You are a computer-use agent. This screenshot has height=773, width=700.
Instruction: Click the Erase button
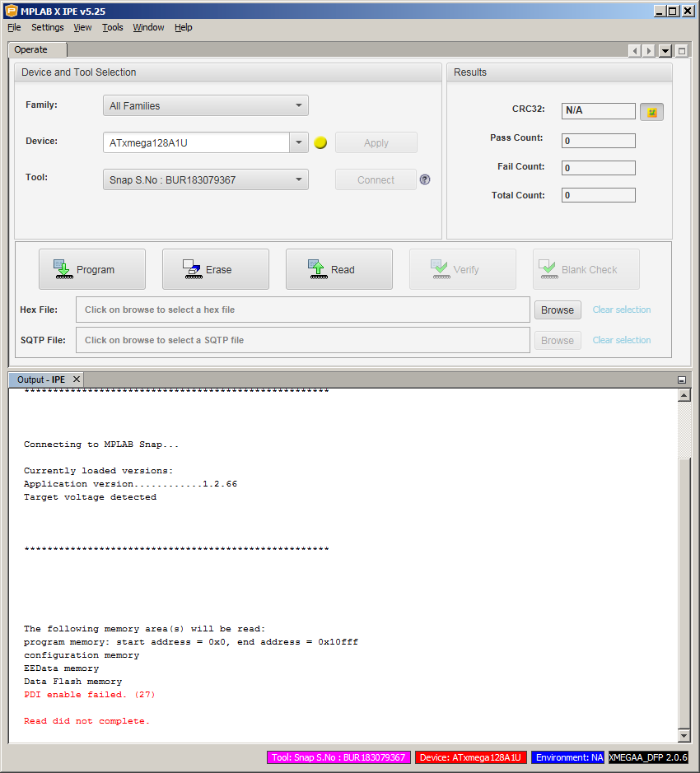pyautogui.click(x=216, y=269)
